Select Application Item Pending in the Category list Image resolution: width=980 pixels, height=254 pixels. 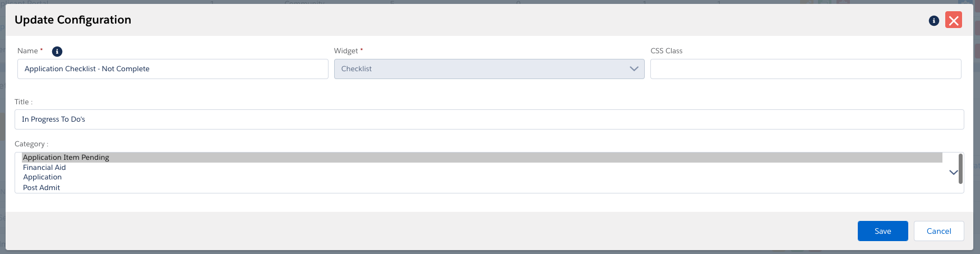click(x=66, y=158)
